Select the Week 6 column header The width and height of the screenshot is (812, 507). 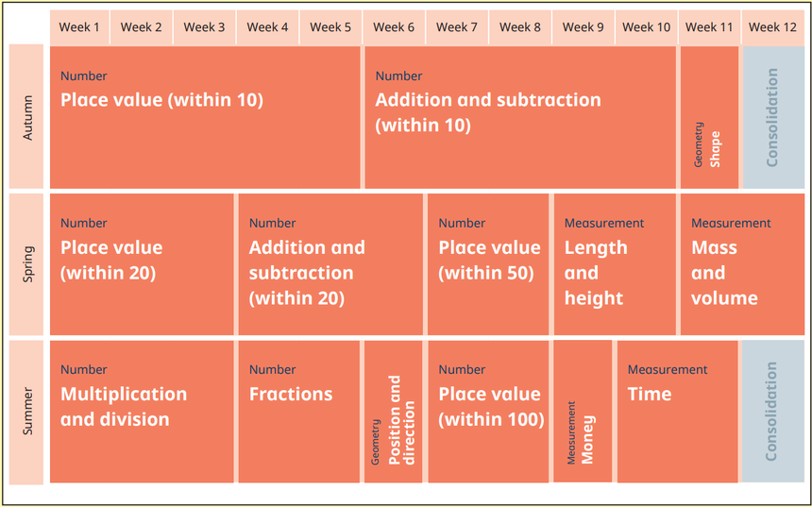pyautogui.click(x=394, y=27)
